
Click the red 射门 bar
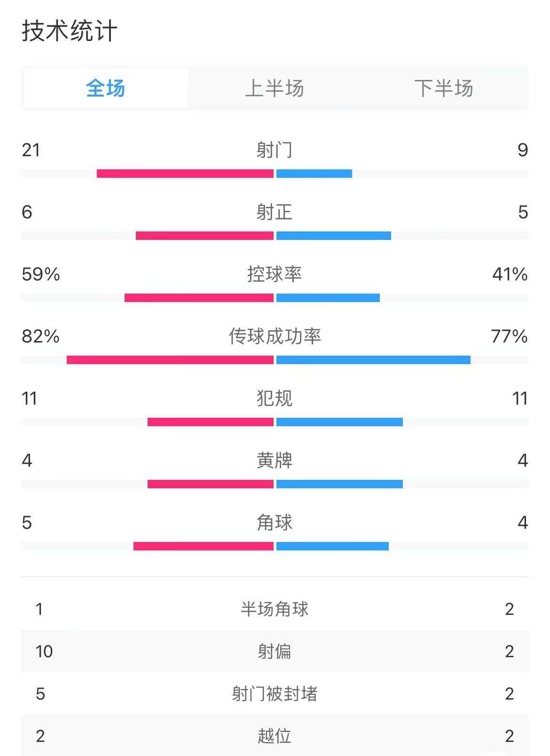click(185, 174)
